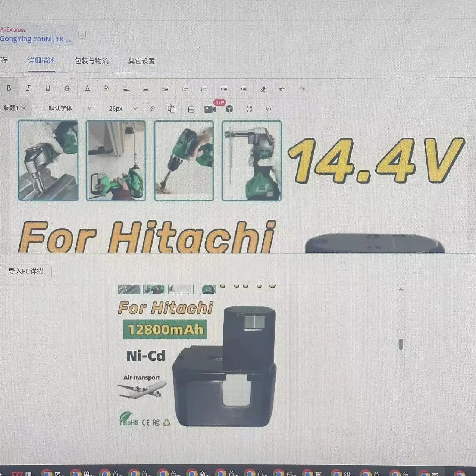Switch to the 包装与物流 tab

click(91, 61)
